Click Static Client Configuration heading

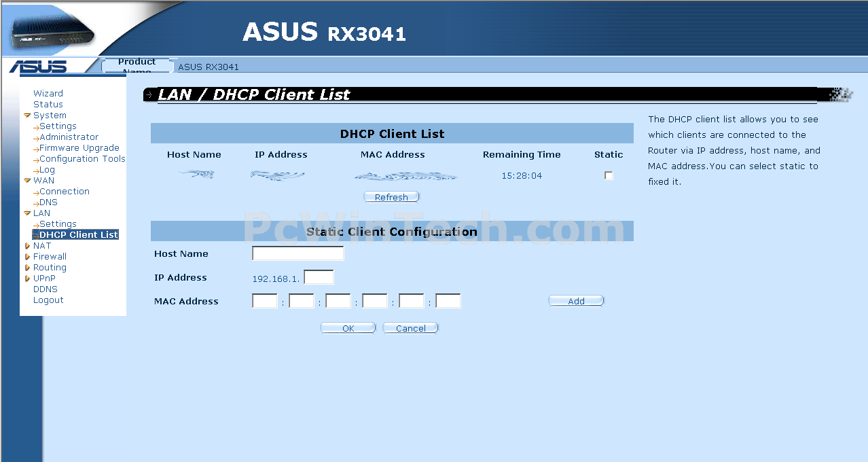tap(392, 232)
